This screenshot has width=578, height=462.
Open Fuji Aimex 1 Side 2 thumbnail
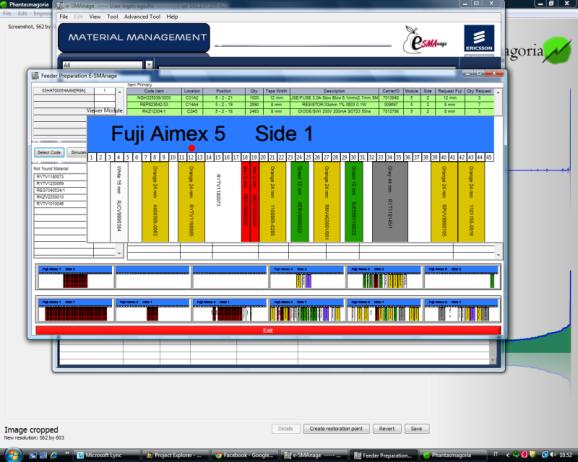75,277
